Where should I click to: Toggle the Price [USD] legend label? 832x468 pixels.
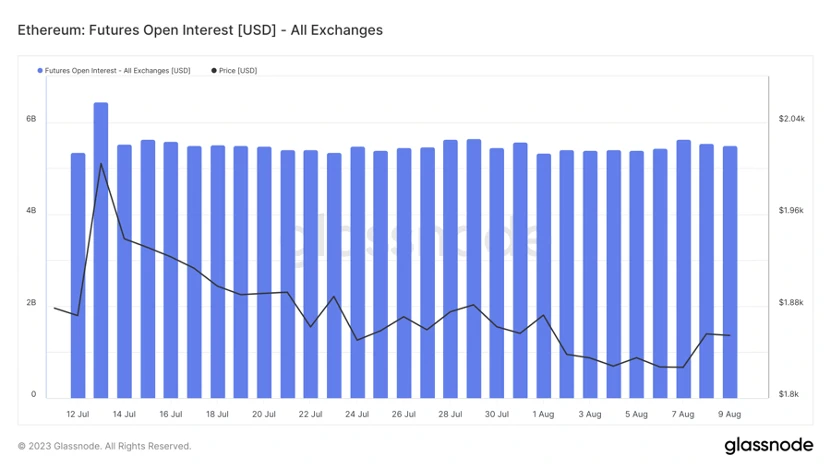pos(238,71)
